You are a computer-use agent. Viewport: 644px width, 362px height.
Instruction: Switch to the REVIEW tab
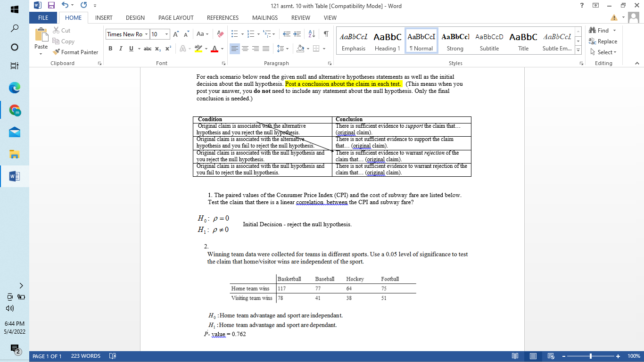pos(301,18)
